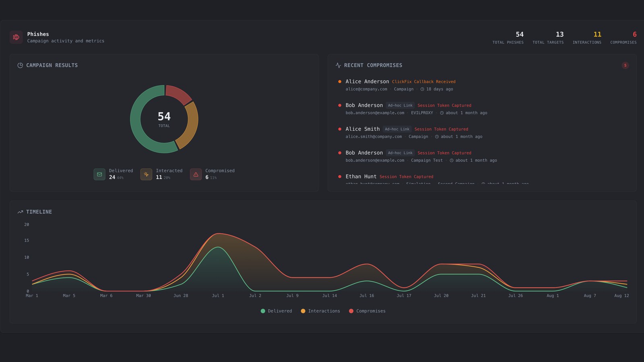Screen dimensions: 644x362
Task: Toggle the Compromises series in timeline legend
Action: (x=367, y=311)
